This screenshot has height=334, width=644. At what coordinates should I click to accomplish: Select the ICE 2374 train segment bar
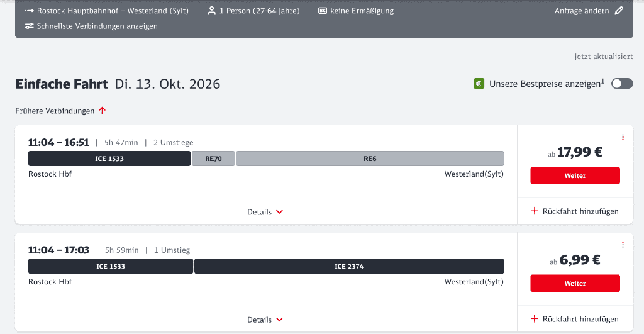349,266
